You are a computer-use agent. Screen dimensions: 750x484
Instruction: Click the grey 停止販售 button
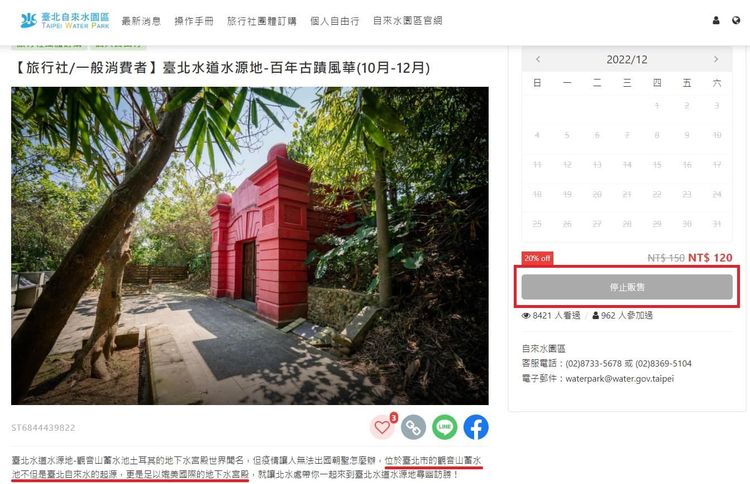[627, 287]
